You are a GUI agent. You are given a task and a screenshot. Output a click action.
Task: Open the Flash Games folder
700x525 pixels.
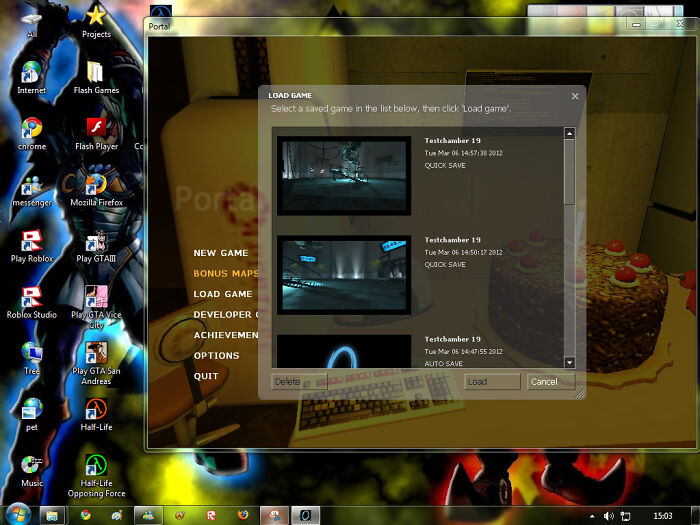(x=96, y=78)
